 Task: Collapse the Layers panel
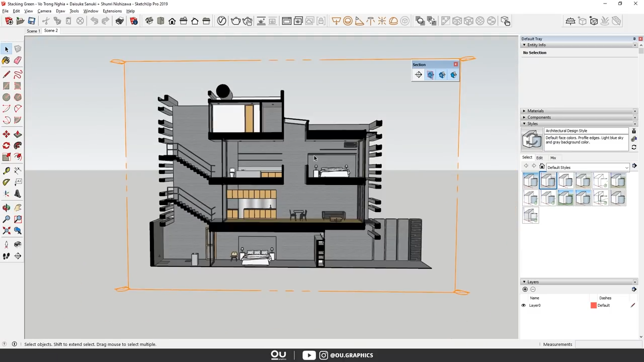[x=524, y=282]
